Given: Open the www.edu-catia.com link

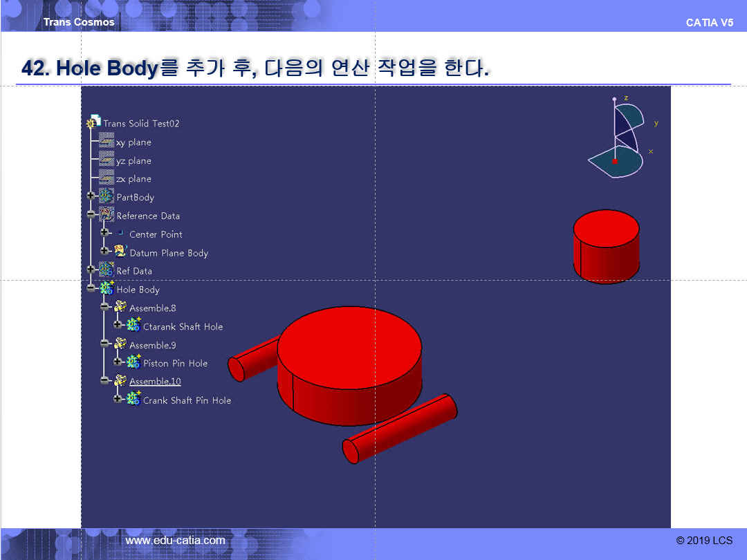Looking at the screenshot, I should coord(175,540).
